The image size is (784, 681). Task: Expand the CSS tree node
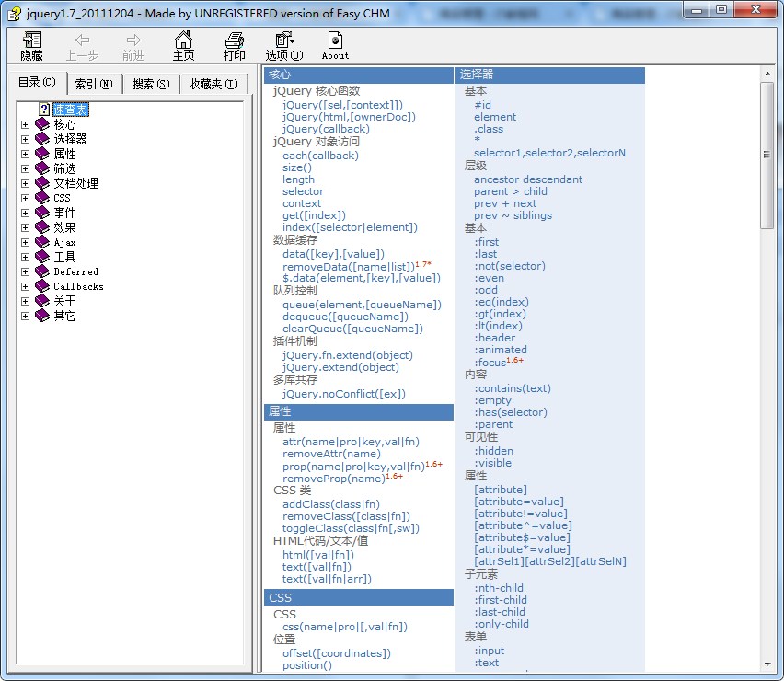[x=26, y=198]
